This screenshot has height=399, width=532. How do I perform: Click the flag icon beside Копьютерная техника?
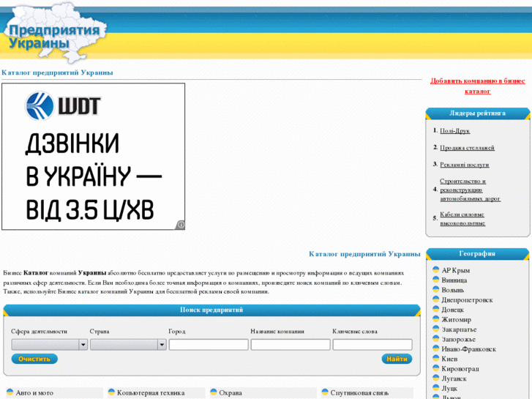111,392
